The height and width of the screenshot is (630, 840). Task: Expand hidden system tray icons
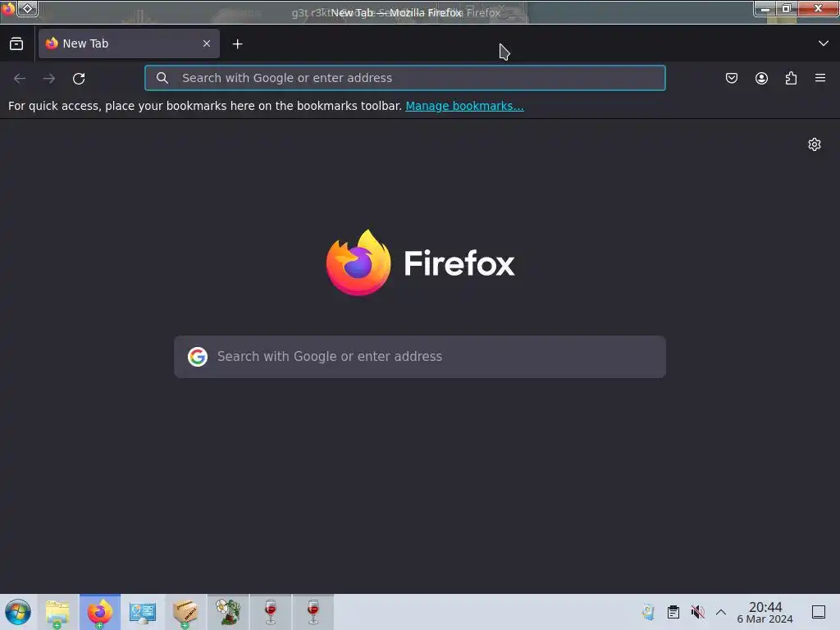(721, 612)
